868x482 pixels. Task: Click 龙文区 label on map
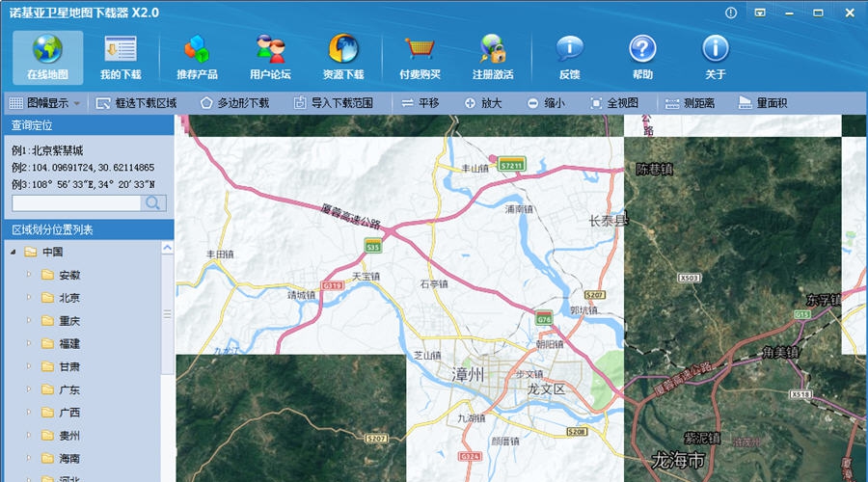[x=546, y=389]
